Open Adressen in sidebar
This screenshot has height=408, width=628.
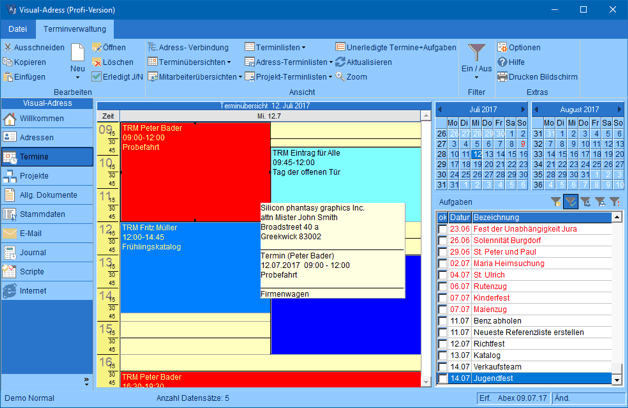(x=47, y=138)
